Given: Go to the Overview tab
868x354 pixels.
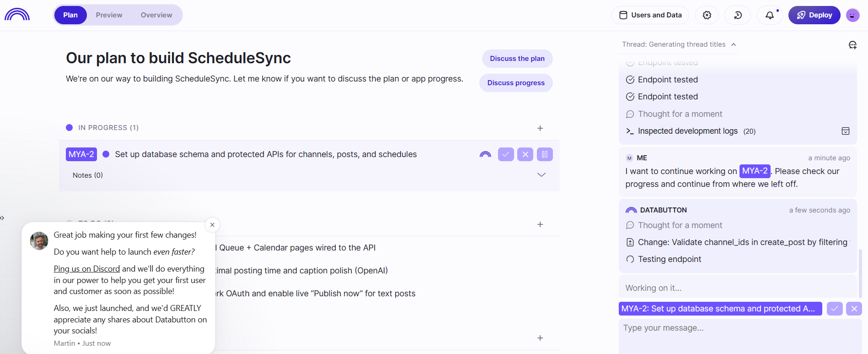Looking at the screenshot, I should [x=156, y=15].
